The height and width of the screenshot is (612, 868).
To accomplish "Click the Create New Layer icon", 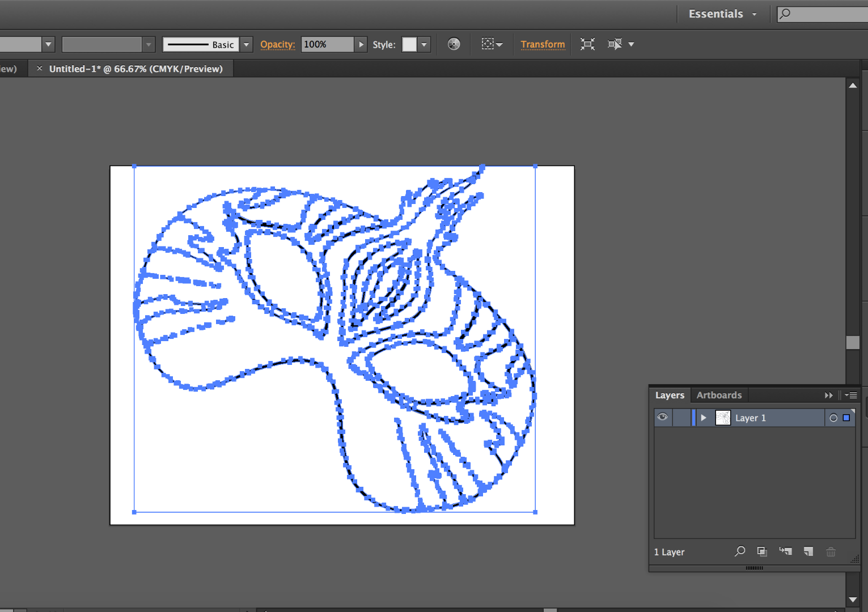I will click(808, 551).
